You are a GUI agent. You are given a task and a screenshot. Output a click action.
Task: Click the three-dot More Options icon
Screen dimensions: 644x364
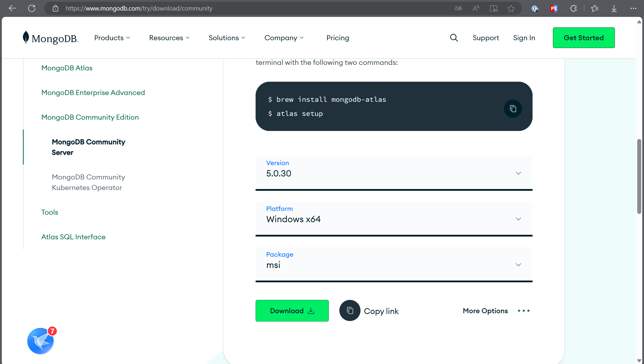point(524,311)
